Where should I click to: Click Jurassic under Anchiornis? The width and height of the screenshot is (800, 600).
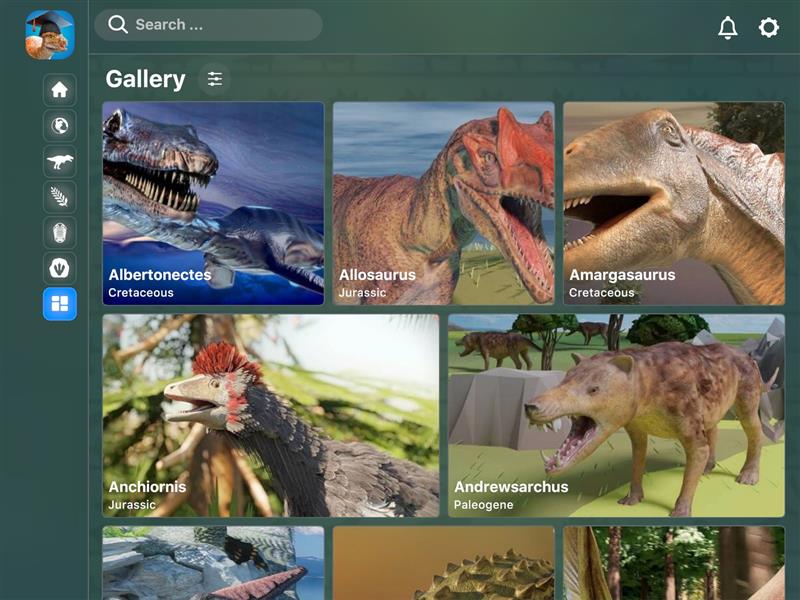(x=132, y=505)
